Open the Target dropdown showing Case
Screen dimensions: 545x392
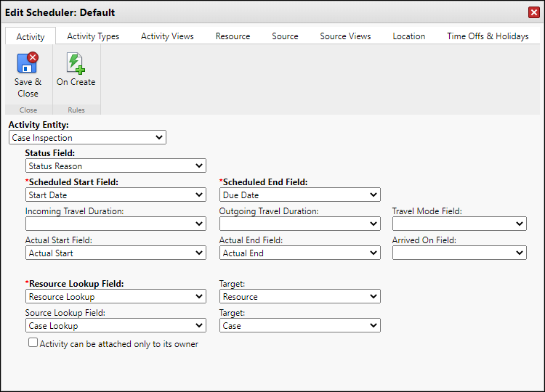300,325
